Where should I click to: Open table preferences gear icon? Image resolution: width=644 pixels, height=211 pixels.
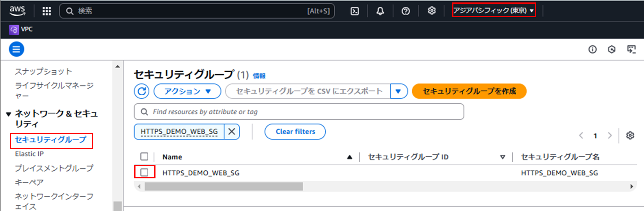pos(630,135)
